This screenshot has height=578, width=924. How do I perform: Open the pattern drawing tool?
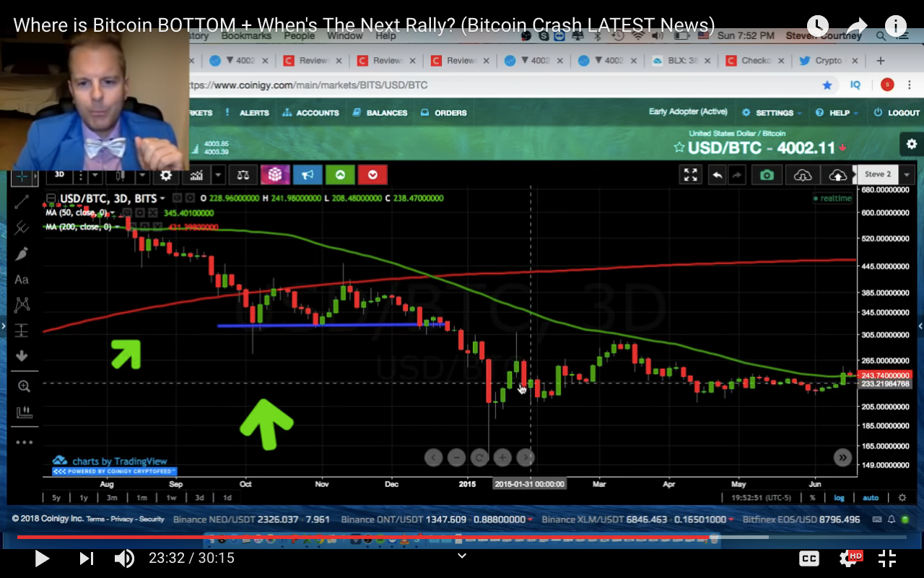click(22, 305)
